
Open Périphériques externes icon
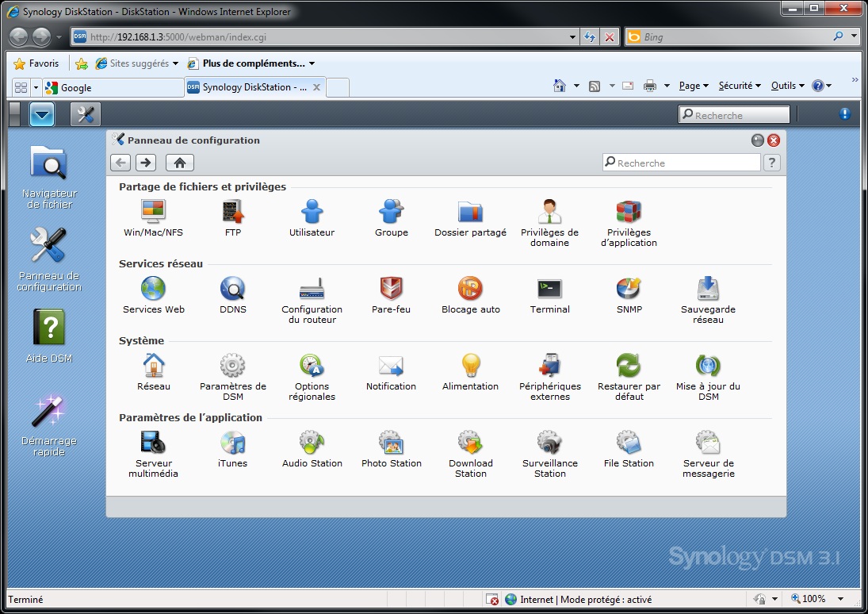[x=549, y=365]
